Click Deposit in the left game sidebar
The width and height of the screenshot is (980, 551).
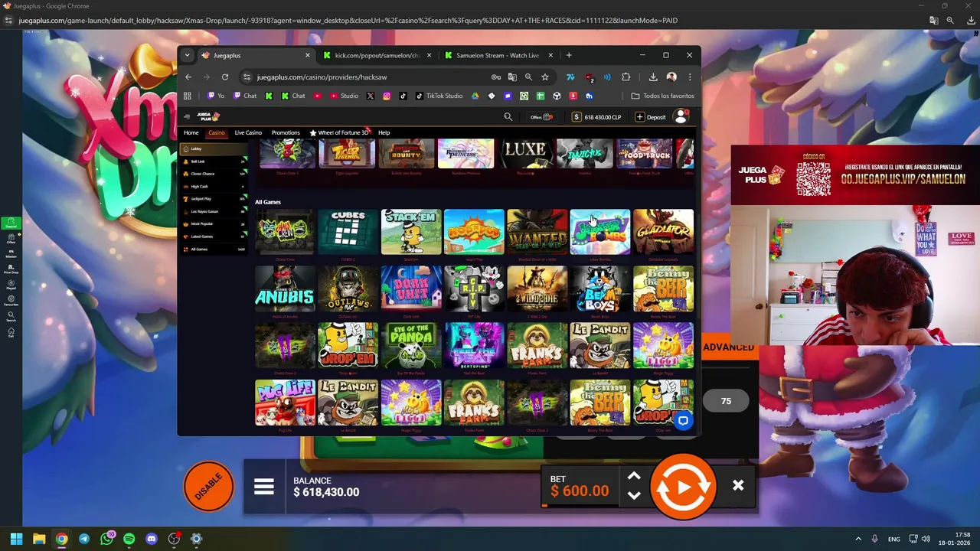click(x=11, y=223)
